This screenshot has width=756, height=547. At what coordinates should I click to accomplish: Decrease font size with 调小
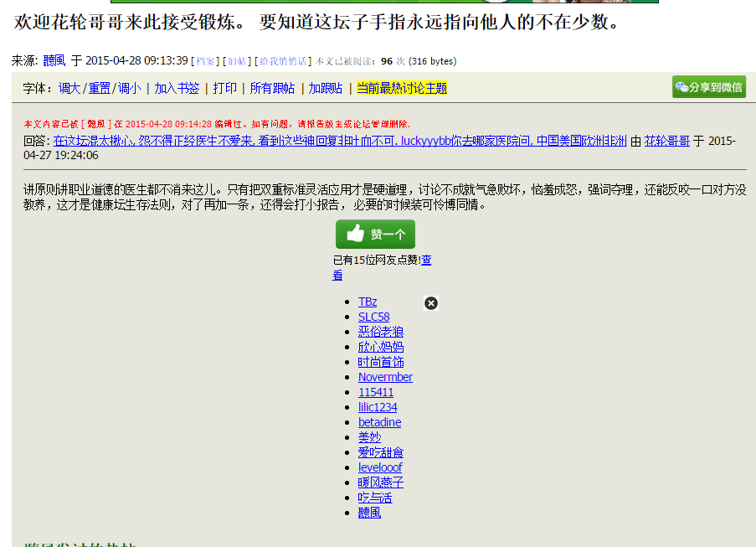[129, 88]
